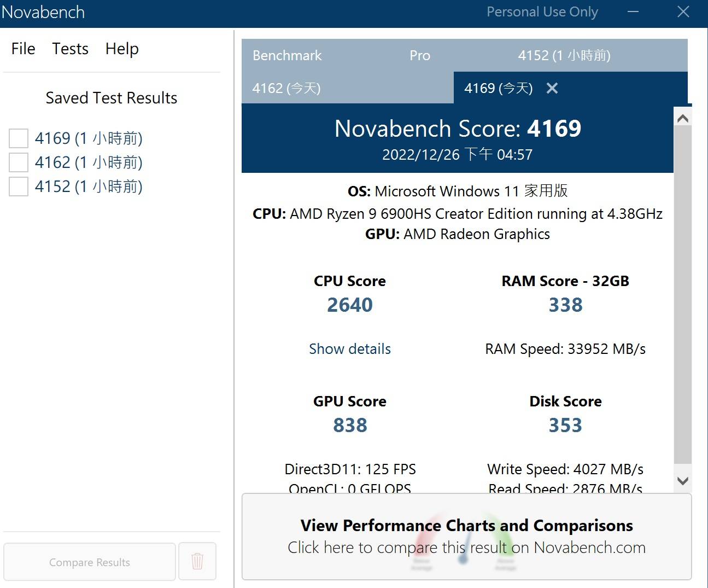Minimize the Novabench window

point(633,11)
